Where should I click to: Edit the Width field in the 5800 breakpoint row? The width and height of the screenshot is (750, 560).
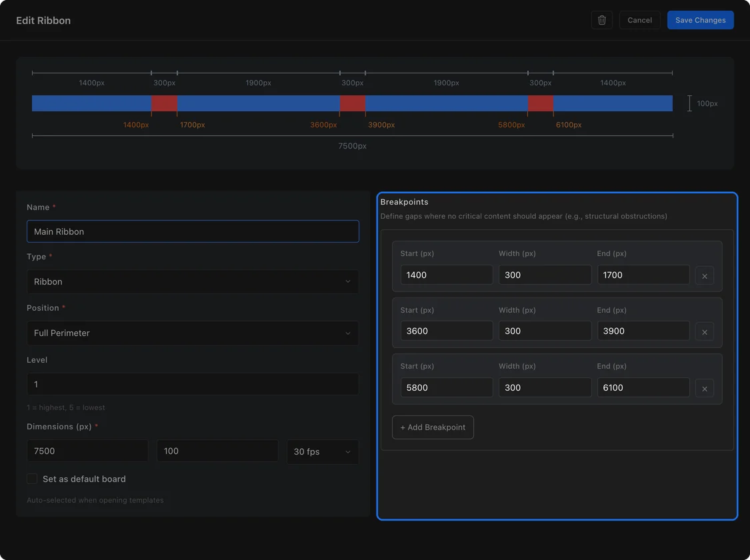pos(545,387)
